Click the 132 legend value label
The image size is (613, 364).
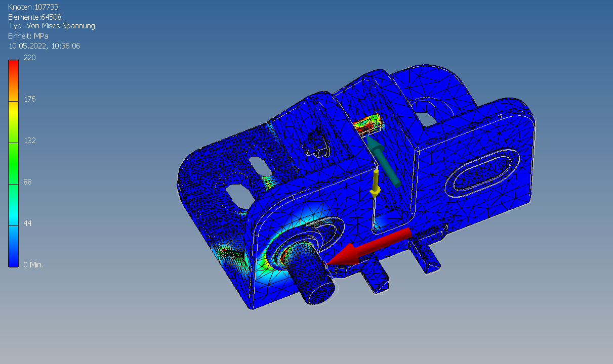tap(30, 141)
